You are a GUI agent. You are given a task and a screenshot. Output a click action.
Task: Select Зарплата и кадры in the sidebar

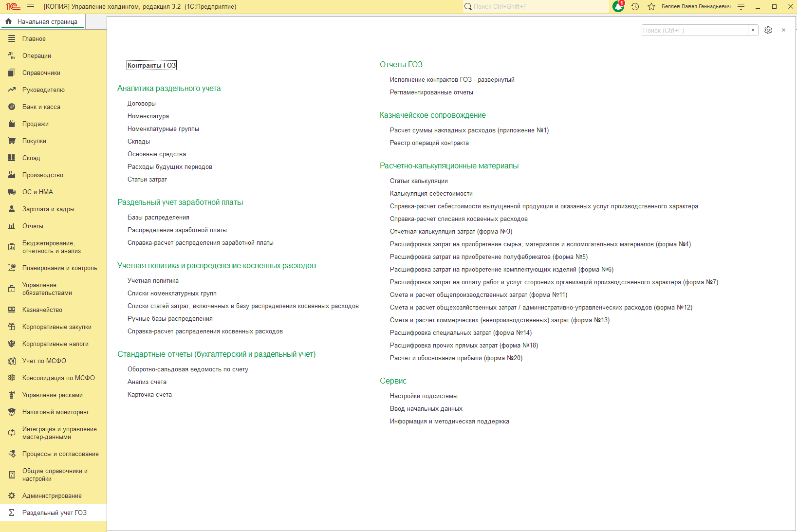(48, 209)
